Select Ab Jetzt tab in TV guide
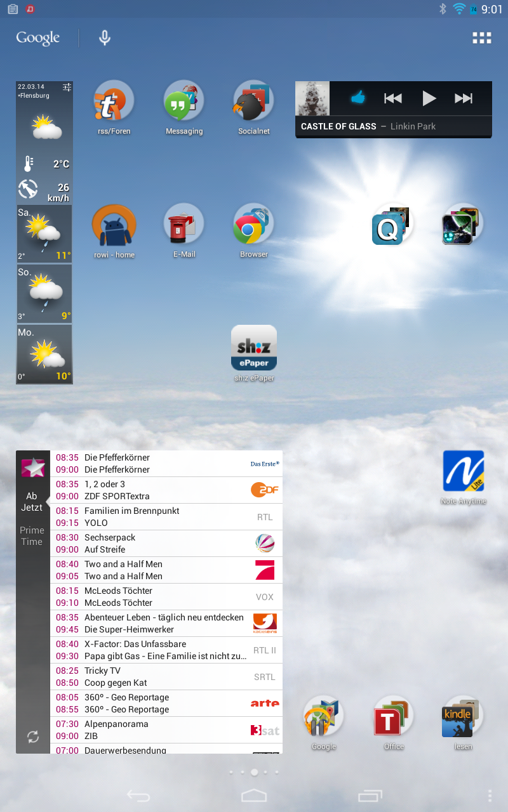The width and height of the screenshot is (508, 812). click(x=32, y=502)
